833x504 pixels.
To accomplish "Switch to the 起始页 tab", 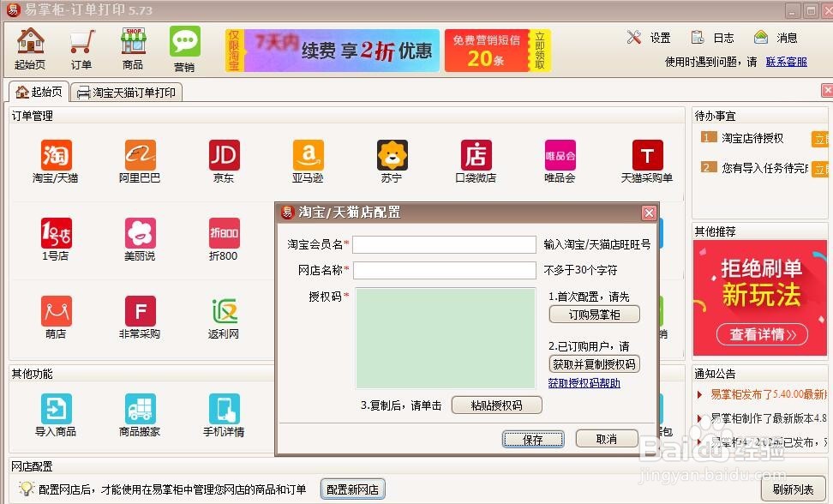I will pyautogui.click(x=39, y=92).
